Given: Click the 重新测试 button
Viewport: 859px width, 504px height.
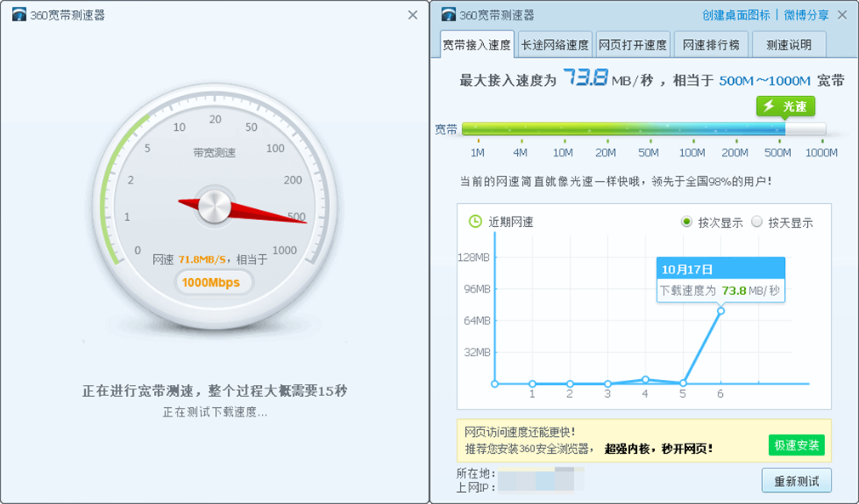Looking at the screenshot, I should click(x=797, y=481).
